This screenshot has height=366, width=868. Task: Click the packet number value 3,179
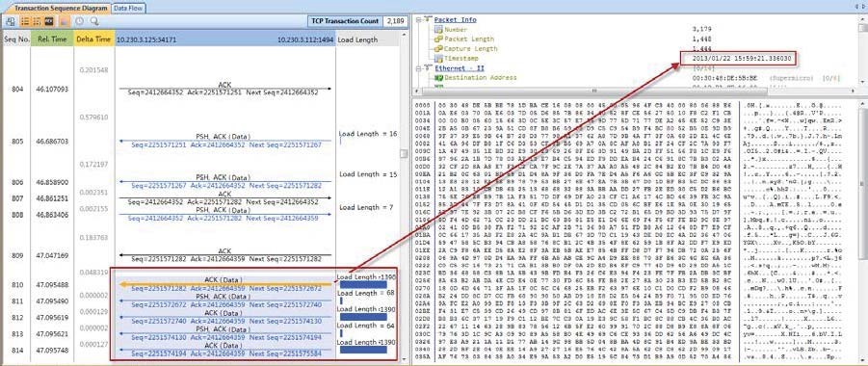[x=701, y=29]
